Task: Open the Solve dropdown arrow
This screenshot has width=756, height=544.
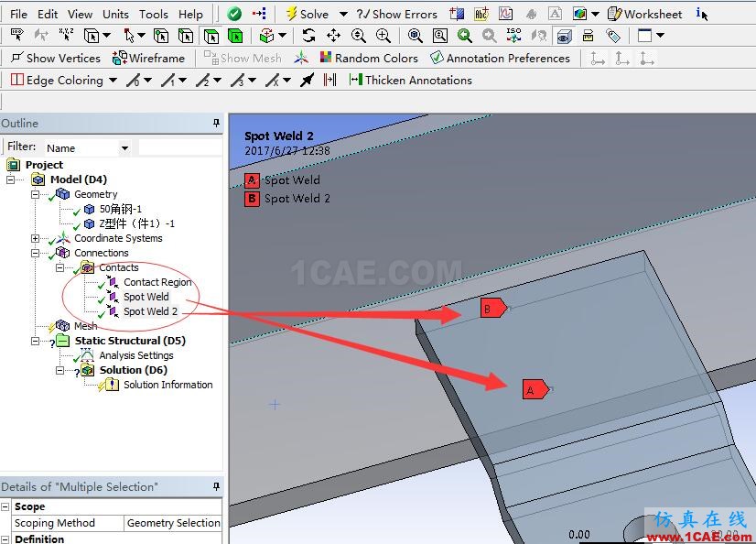Action: (x=343, y=15)
